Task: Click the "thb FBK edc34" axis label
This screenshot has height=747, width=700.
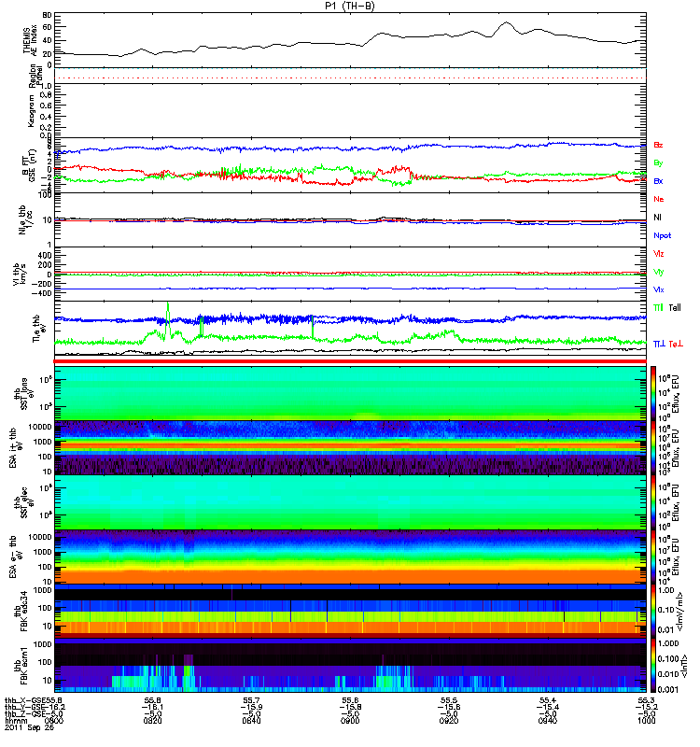Action: (20, 612)
